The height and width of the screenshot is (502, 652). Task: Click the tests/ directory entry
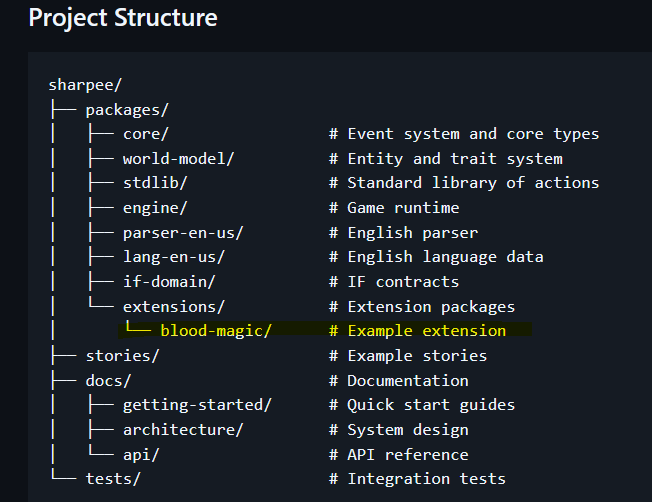[113, 479]
